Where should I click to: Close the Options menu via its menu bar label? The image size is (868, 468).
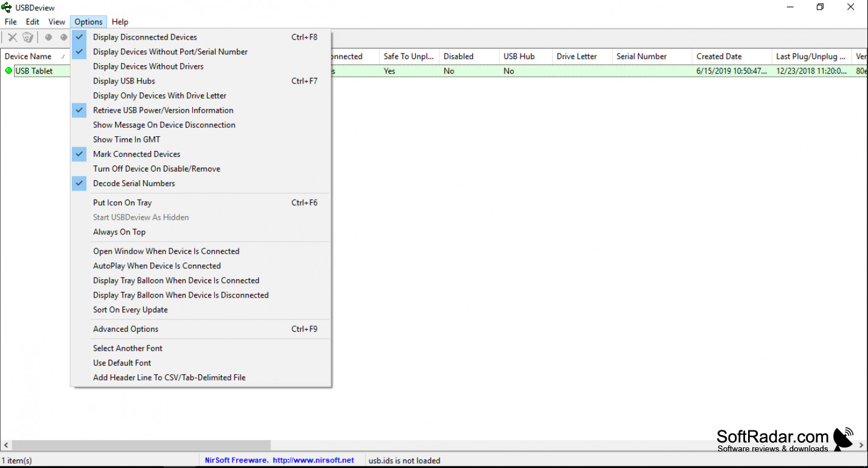(x=88, y=22)
